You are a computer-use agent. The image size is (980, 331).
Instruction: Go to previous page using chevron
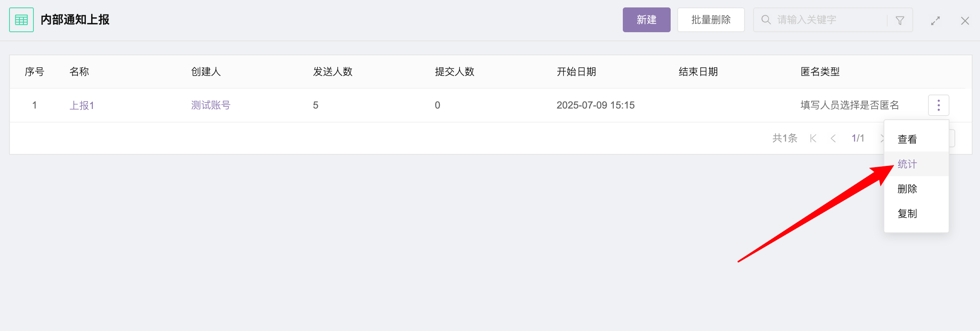coord(833,138)
